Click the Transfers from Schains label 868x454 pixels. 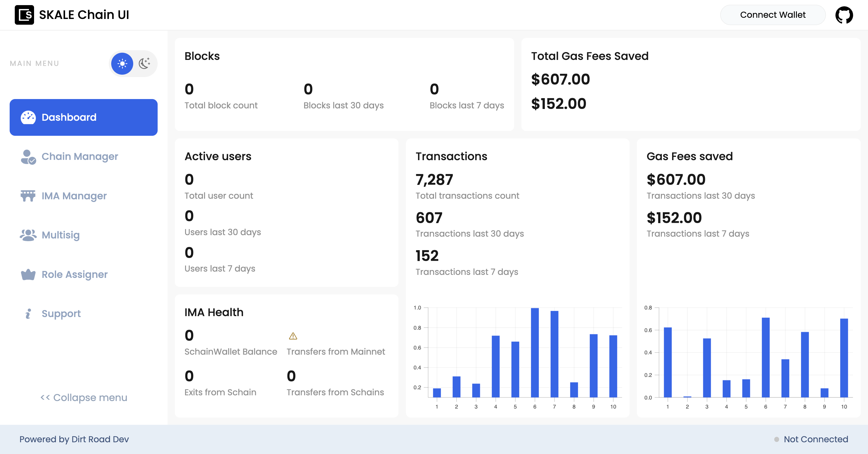tap(335, 392)
